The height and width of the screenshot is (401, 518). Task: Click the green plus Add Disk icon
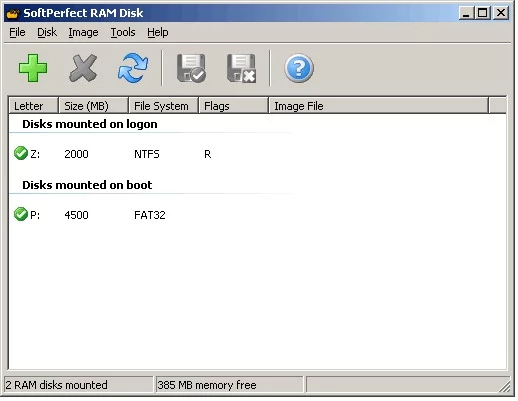[x=33, y=68]
